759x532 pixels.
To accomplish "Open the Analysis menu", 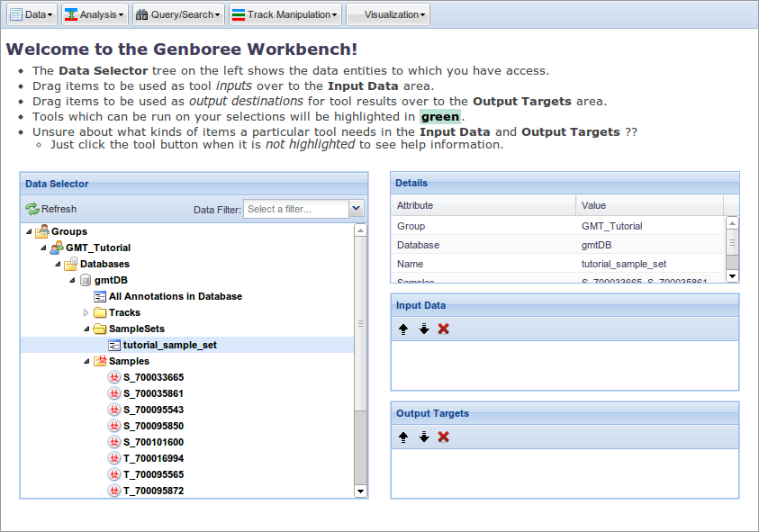I will pos(95,14).
